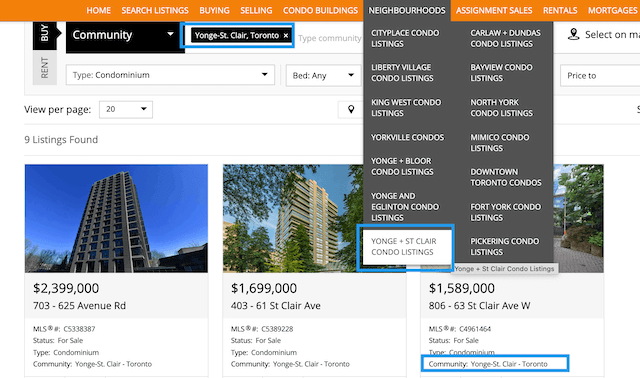Select Mimico Condo Listings
This screenshot has height=378, width=640.
click(500, 143)
